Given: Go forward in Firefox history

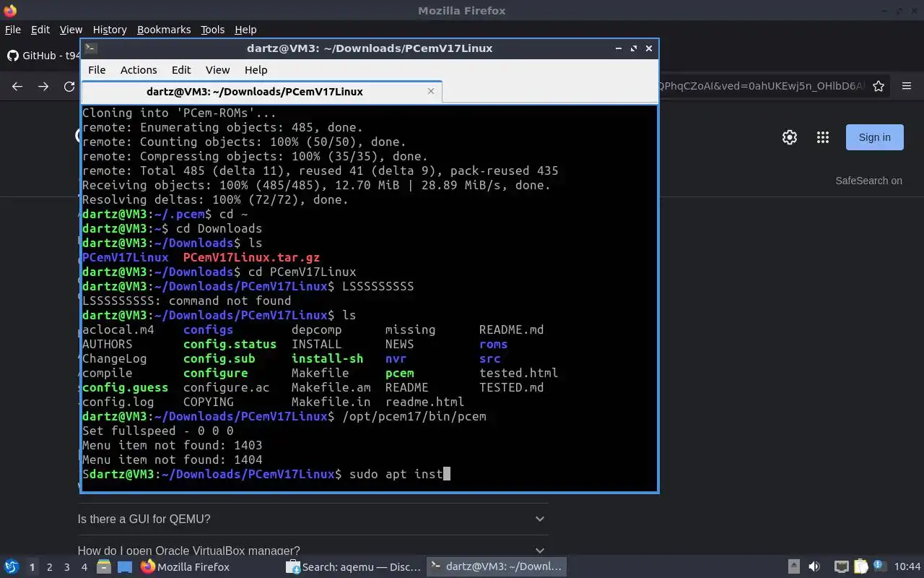Looking at the screenshot, I should point(43,86).
